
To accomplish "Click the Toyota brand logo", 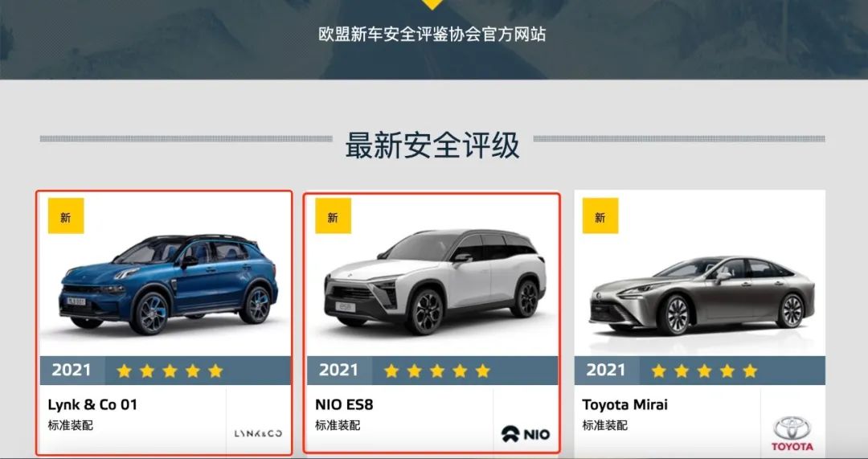I will tap(792, 434).
